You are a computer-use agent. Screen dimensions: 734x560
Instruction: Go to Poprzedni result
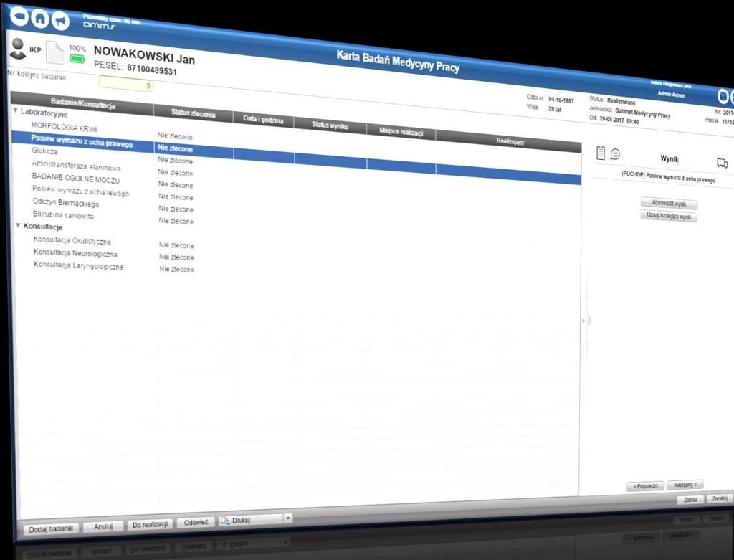pos(646,486)
